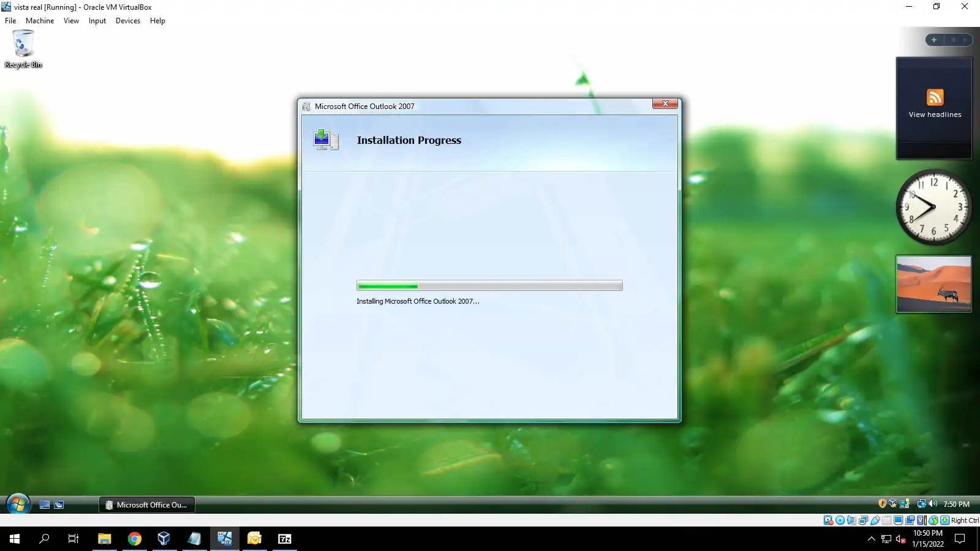Click the VirtualBox USB devices indicator

click(x=875, y=520)
